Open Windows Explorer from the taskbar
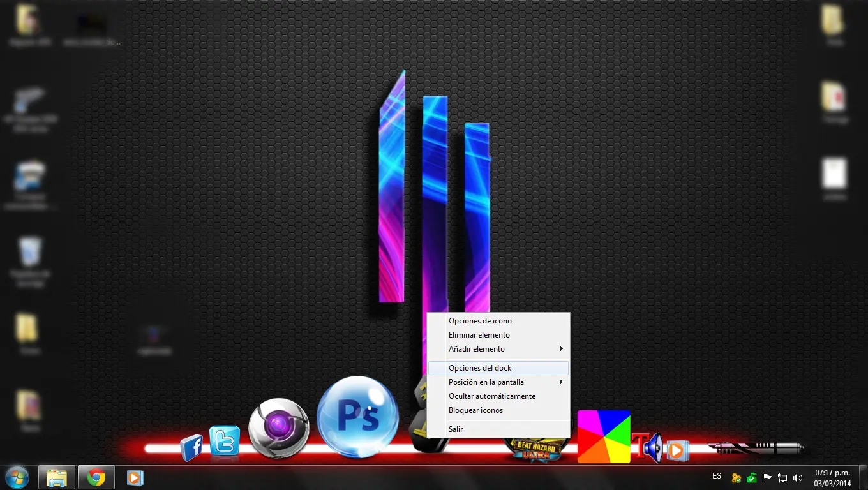868x490 pixels. (x=57, y=478)
